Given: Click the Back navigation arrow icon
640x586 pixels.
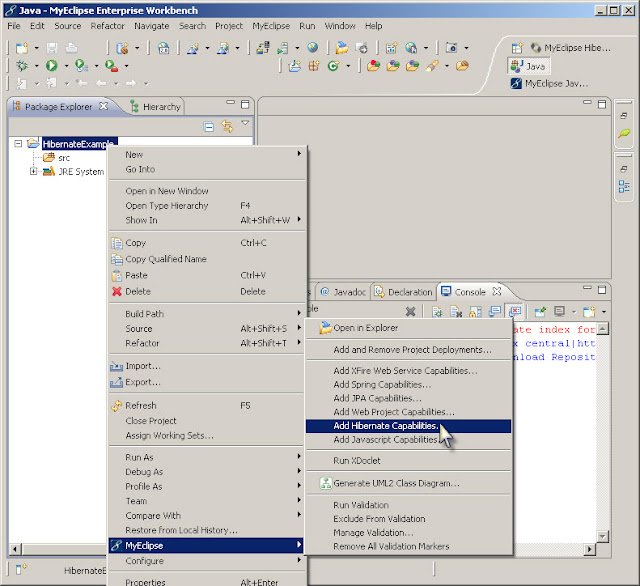Looking at the screenshot, I should pos(101,84).
